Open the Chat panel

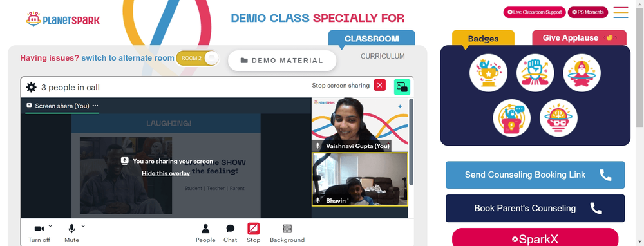tap(231, 233)
